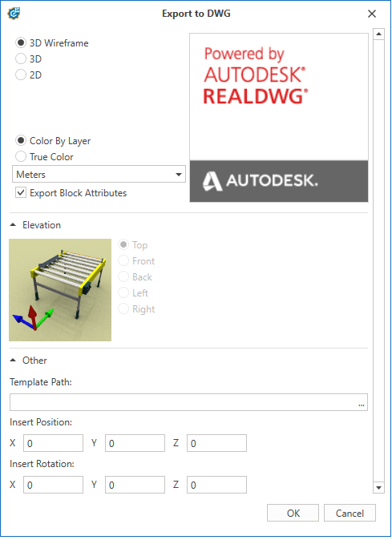Click the scrollbar up arrow
This screenshot has height=540, width=392.
click(378, 34)
